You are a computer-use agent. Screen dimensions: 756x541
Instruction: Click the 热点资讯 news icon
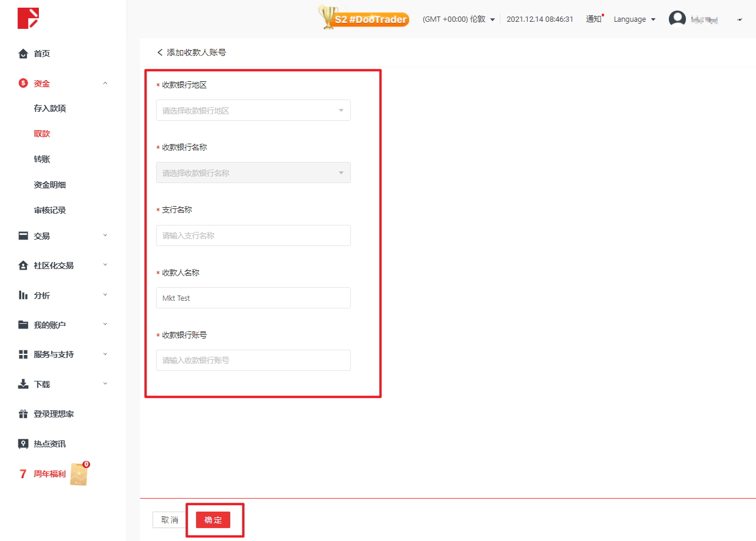click(23, 444)
